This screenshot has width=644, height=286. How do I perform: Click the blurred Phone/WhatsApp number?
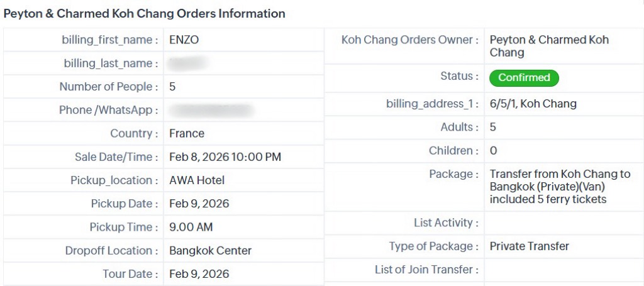211,111
